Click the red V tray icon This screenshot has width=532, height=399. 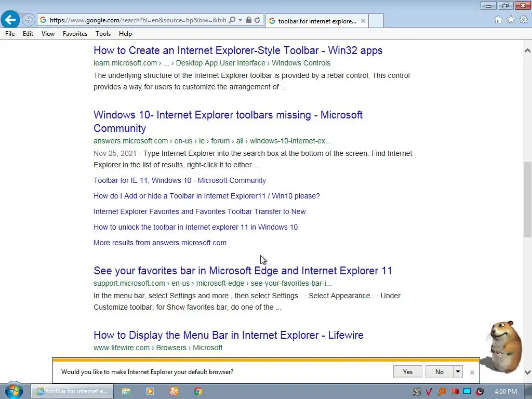click(x=429, y=392)
